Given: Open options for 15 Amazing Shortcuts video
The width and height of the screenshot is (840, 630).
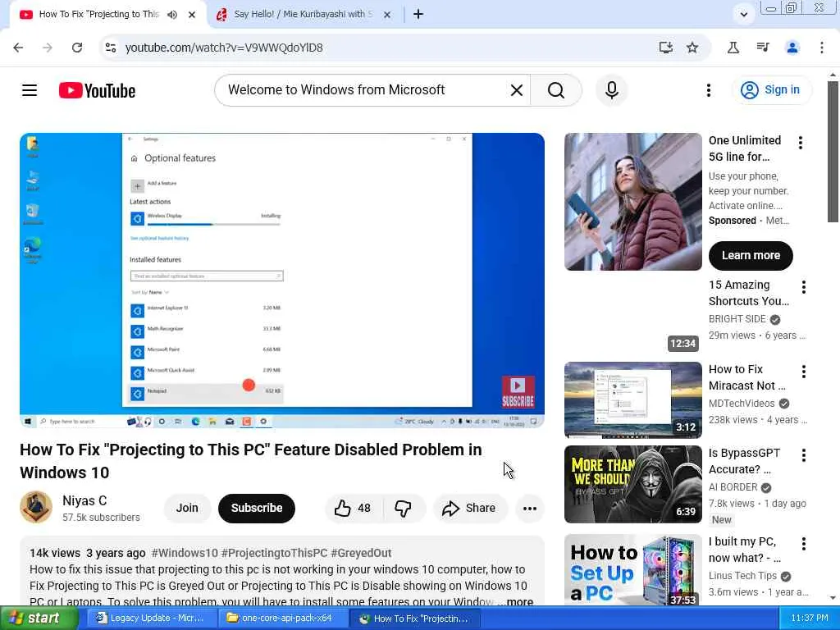Looking at the screenshot, I should (804, 287).
